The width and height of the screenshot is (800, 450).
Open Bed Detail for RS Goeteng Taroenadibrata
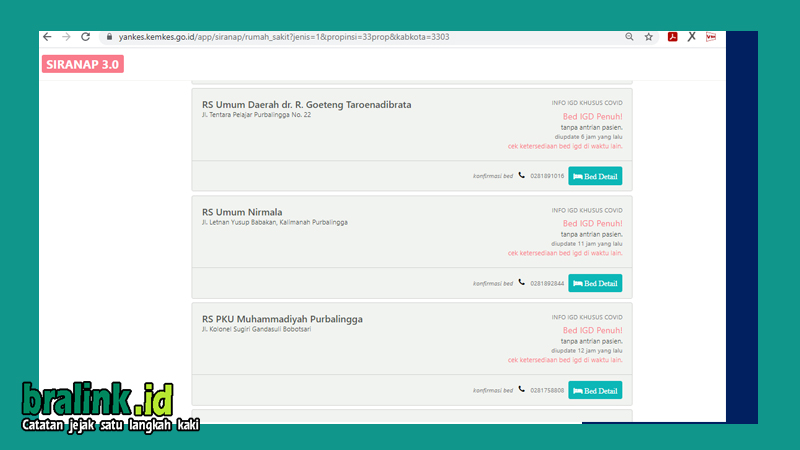[x=595, y=176]
